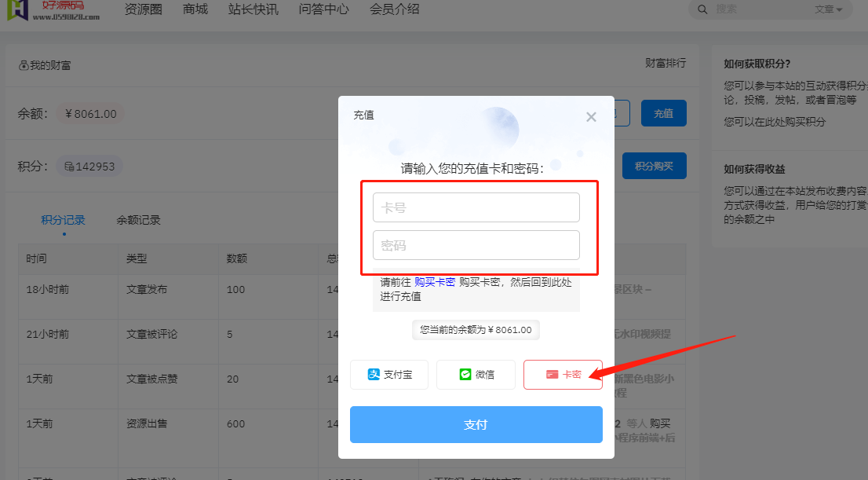Image resolution: width=868 pixels, height=480 pixels.
Task: Click the site logo icon
Action: [17, 9]
